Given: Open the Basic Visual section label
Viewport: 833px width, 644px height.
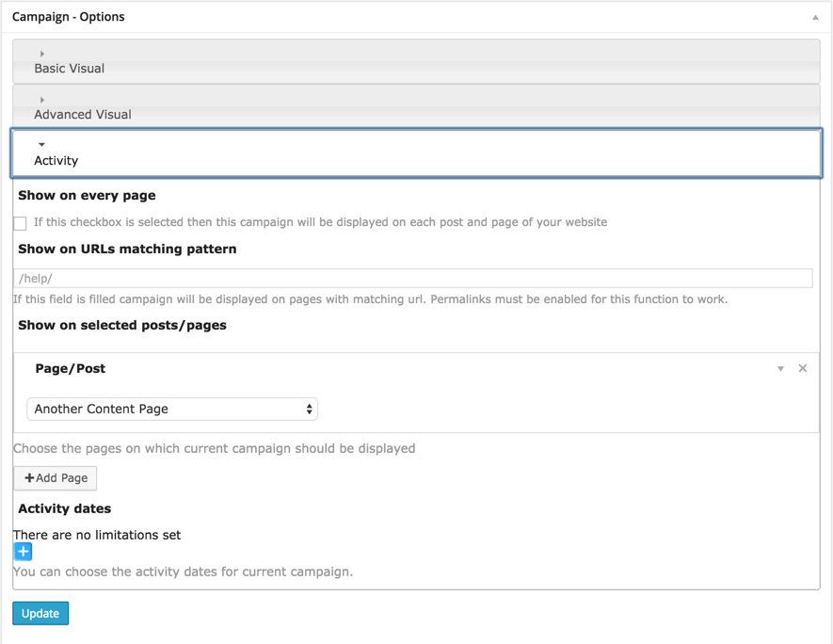Looking at the screenshot, I should [69, 69].
